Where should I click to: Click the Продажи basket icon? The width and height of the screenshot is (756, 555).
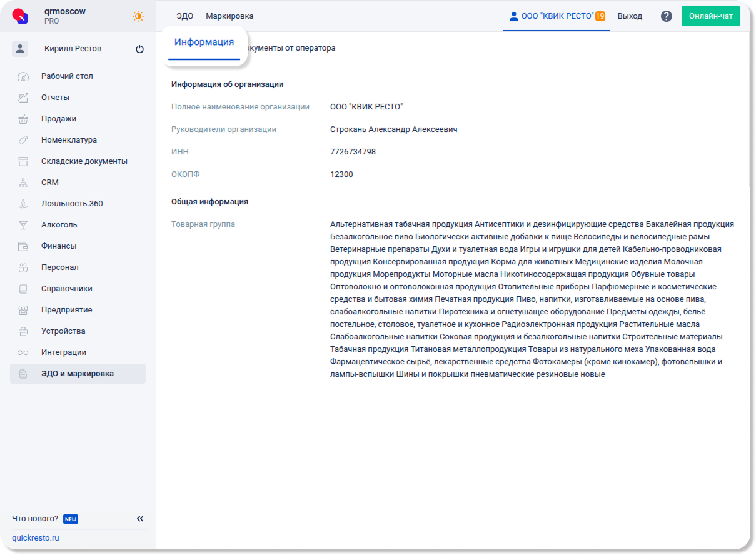point(23,119)
